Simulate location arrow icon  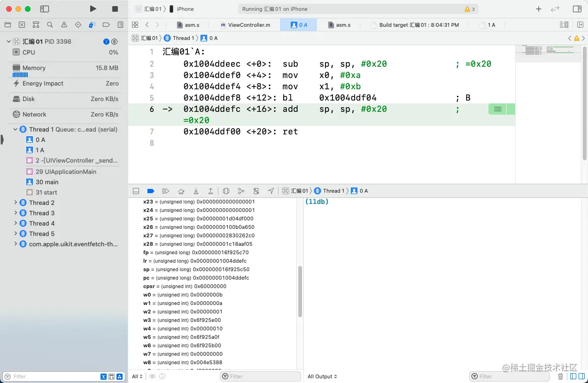[x=271, y=191]
